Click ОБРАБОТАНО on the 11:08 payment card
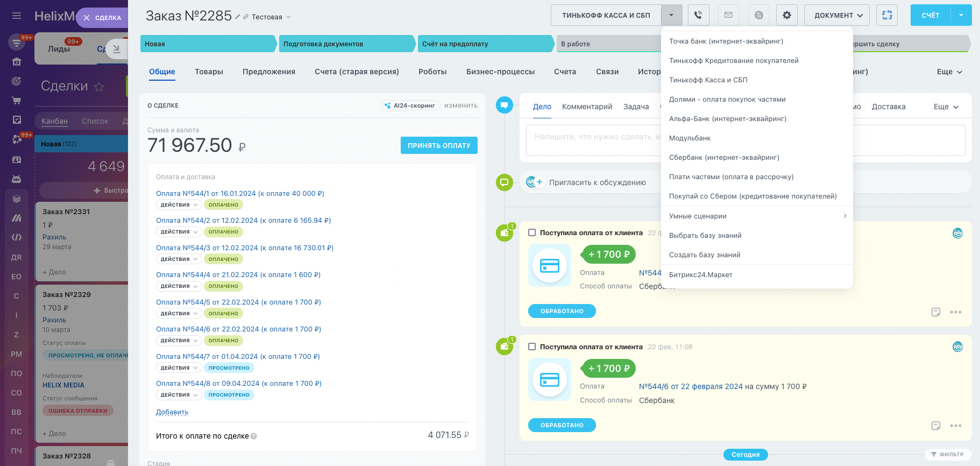 pyautogui.click(x=562, y=425)
